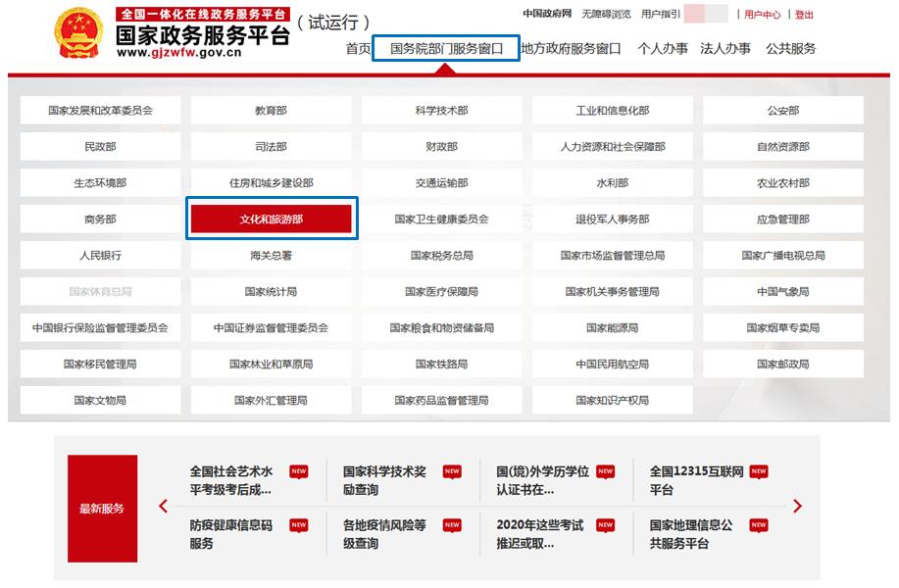Select 个人办事 in navigation
This screenshot has width=899, height=588.
663,48
